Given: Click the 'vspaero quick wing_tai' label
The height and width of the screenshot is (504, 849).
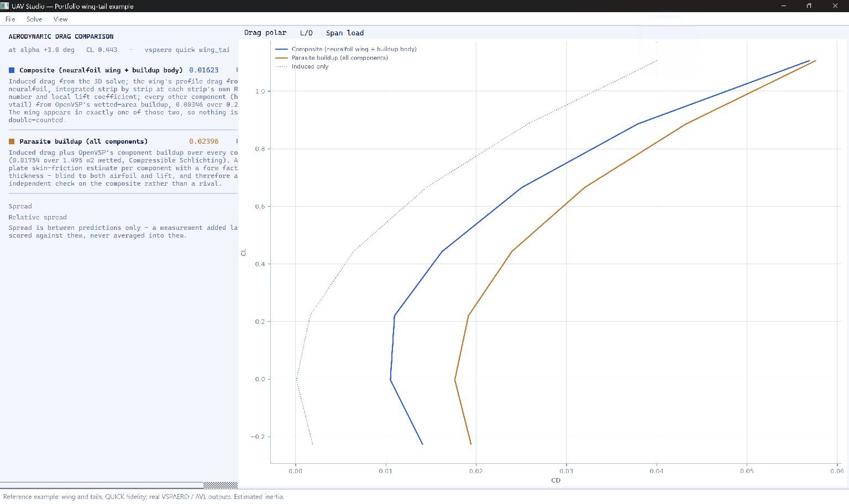Looking at the screenshot, I should (187, 50).
